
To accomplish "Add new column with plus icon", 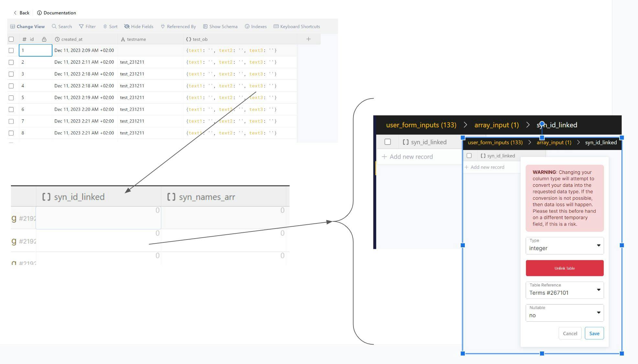I will (x=308, y=39).
